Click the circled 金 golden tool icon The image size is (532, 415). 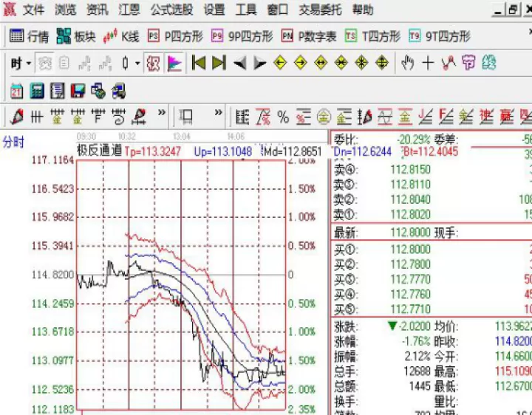[x=324, y=117]
